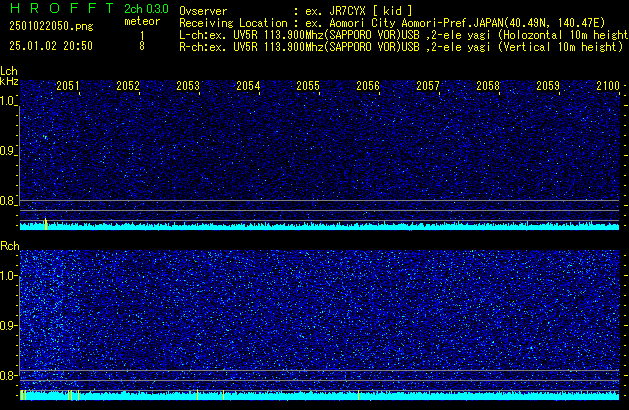
Task: Select the Receiving Location Aomori City line
Action: (392, 23)
